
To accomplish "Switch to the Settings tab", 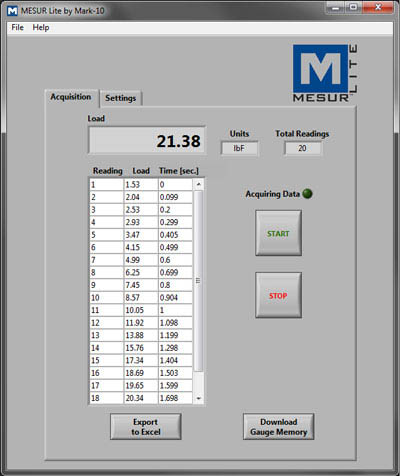I will pos(121,98).
